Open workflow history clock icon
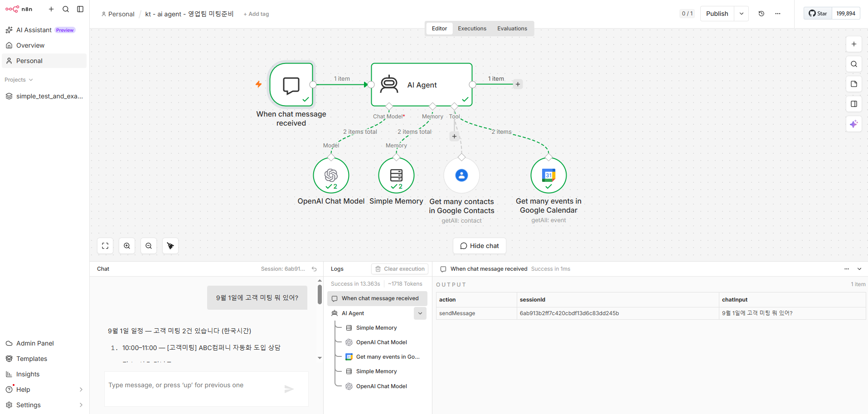Screen dimensions: 868x414 pyautogui.click(x=761, y=14)
